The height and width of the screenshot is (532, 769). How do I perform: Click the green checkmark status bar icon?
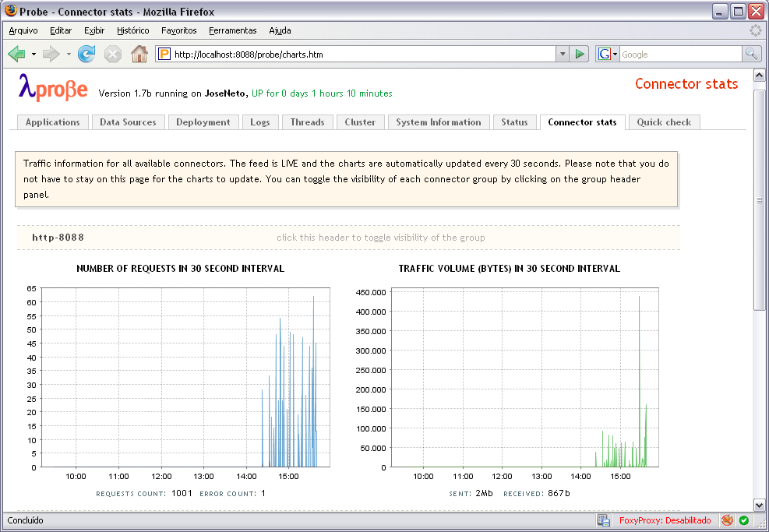click(x=744, y=520)
